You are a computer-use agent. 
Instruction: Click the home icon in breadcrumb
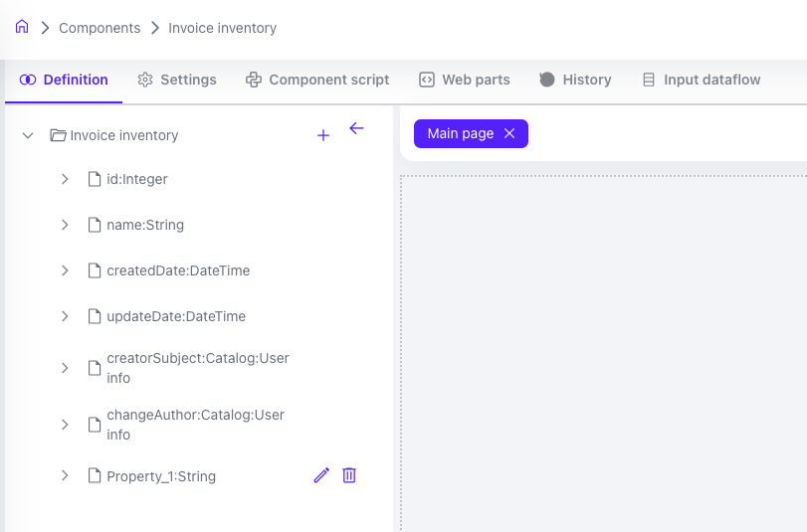pos(22,27)
